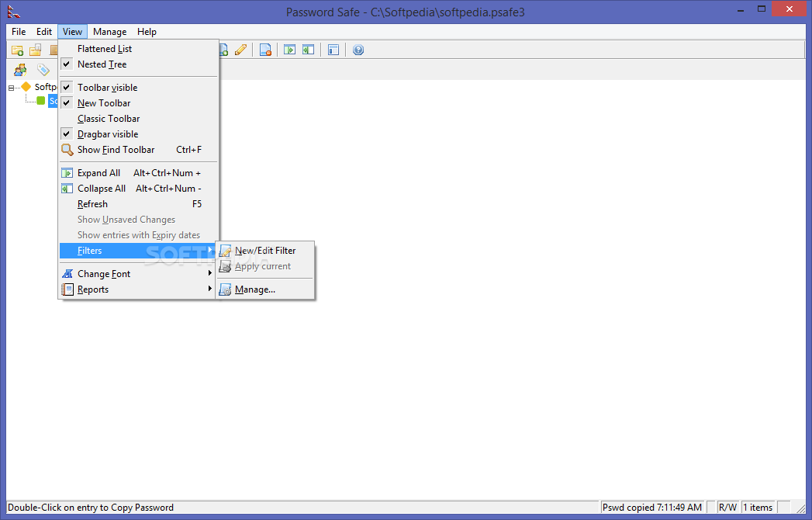Screen dimensions: 812x520
Task: Click the Edit Entry pencil icon
Action: pos(240,50)
